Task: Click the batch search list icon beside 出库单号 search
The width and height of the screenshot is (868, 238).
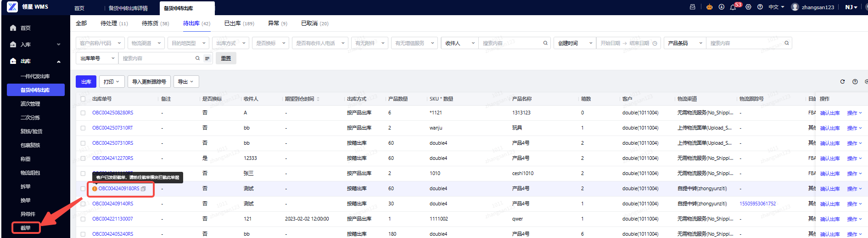Action: click(x=207, y=58)
